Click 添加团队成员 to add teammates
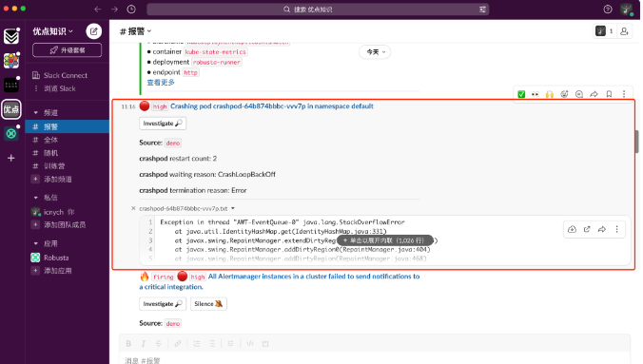 coord(68,224)
